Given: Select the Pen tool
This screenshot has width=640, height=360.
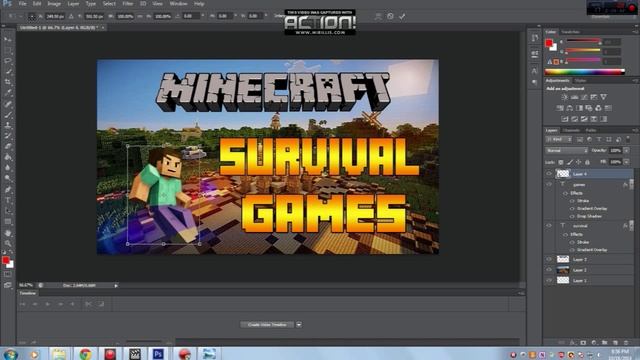Looking at the screenshot, I should 8,189.
